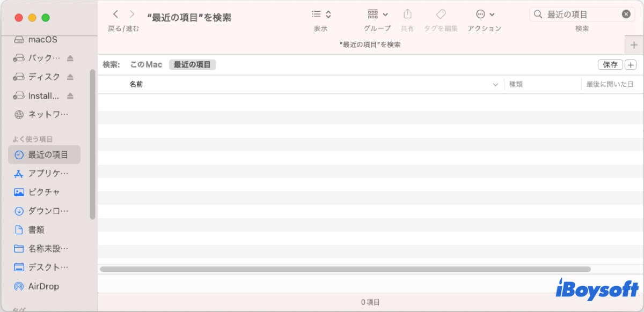This screenshot has width=644, height=312.
Task: Select the 最近の項目 search scope
Action: (x=192, y=65)
